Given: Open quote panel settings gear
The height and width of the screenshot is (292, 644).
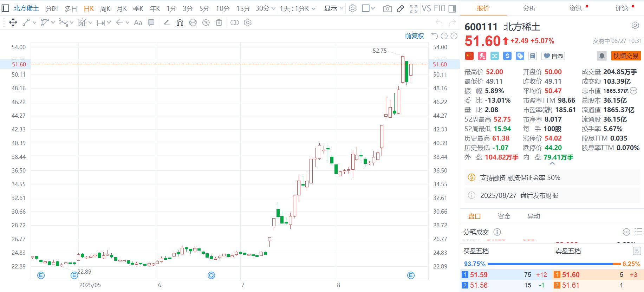Looking at the screenshot, I should (x=635, y=25).
